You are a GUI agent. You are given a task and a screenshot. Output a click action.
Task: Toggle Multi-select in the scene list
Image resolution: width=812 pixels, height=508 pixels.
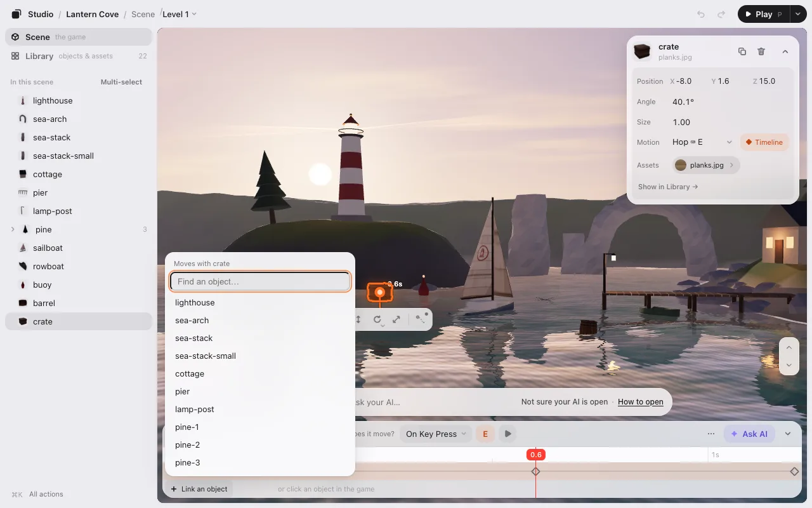click(x=121, y=82)
